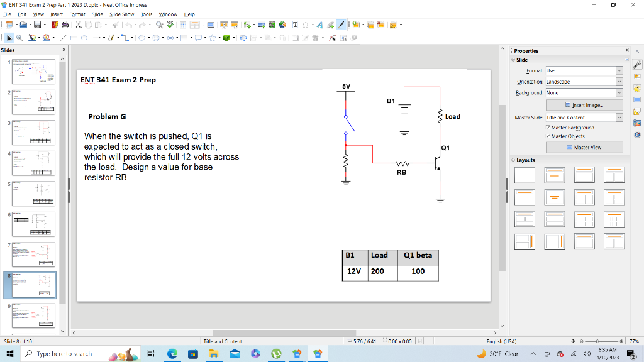
Task: Open the Navigator sidebar deck
Action: pyautogui.click(x=637, y=134)
